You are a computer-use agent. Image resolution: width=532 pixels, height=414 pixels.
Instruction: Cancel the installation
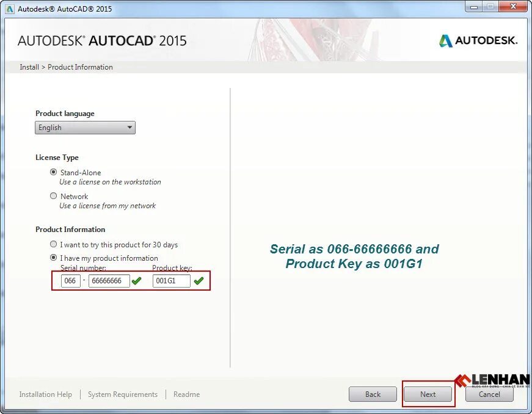click(489, 394)
